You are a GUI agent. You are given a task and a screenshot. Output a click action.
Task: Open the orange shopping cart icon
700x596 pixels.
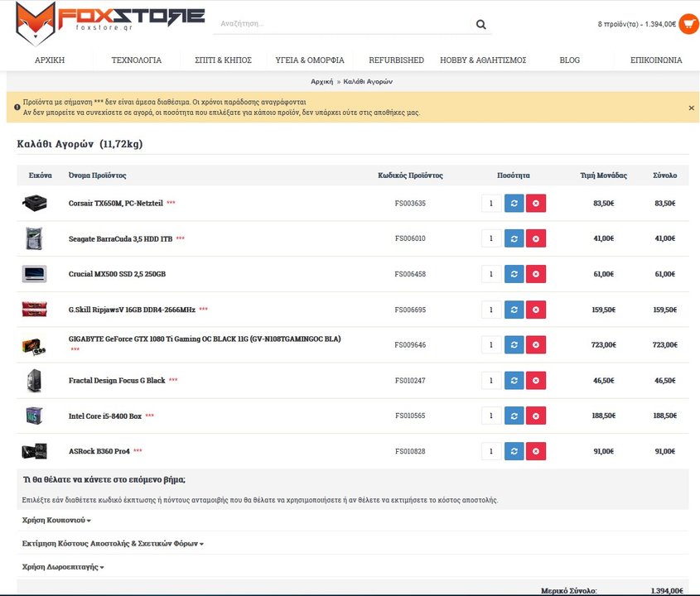pyautogui.click(x=689, y=24)
